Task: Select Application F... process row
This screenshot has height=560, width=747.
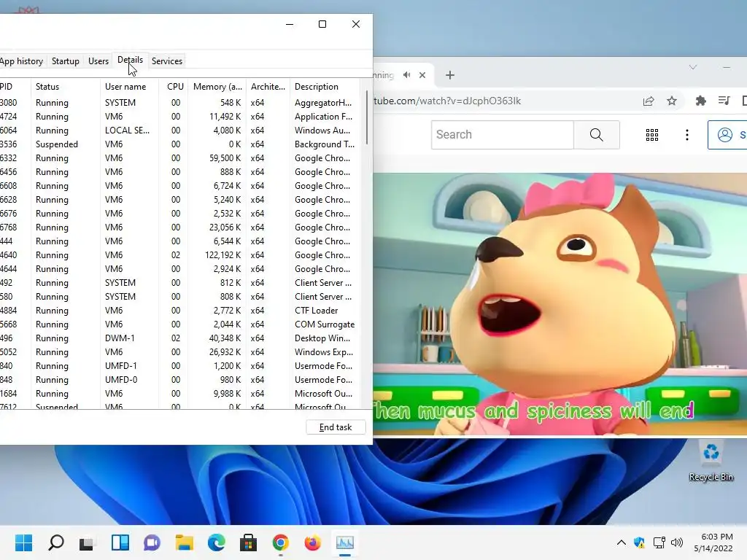Action: click(180, 117)
